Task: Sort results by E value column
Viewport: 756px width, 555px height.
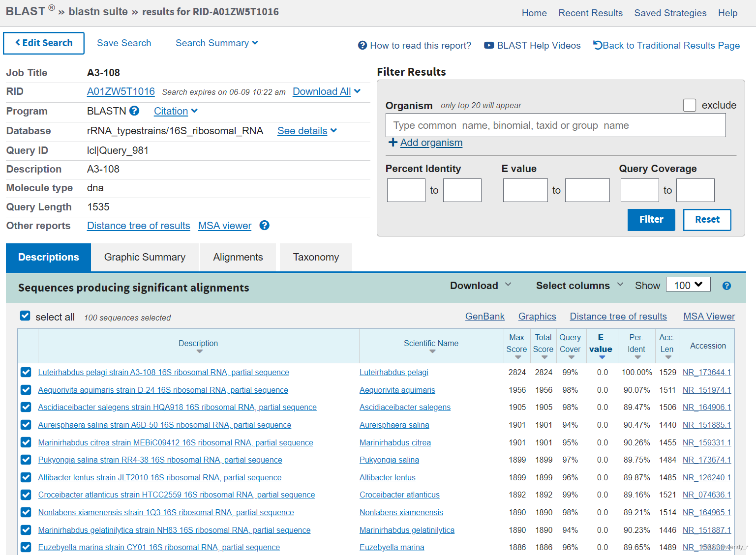Action: point(602,357)
